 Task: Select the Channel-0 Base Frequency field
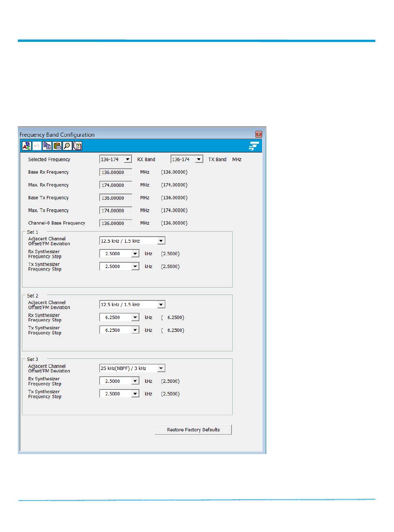[x=116, y=223]
